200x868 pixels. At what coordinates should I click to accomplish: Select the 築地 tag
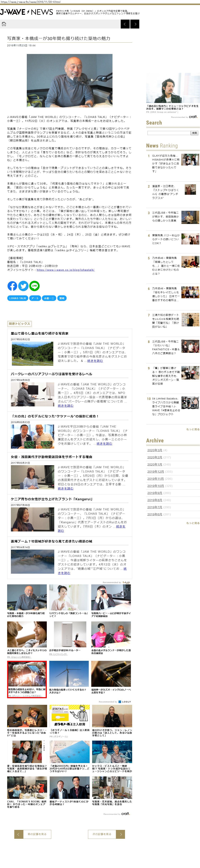62,298
